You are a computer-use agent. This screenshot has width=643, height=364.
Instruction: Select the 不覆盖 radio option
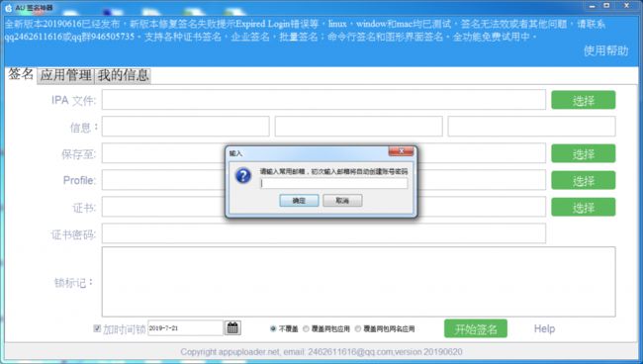(x=273, y=328)
